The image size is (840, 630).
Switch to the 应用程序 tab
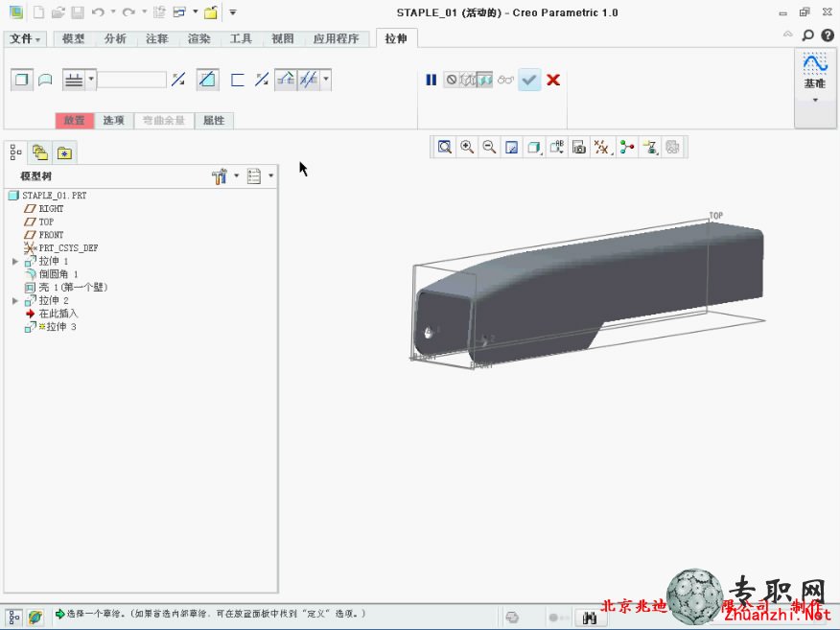click(x=336, y=38)
